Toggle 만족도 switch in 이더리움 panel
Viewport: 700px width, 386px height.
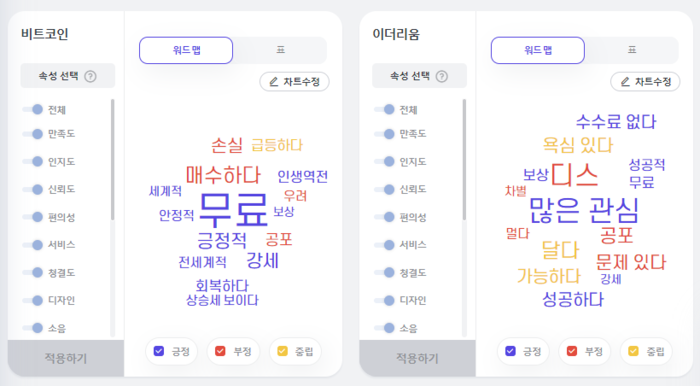(x=384, y=133)
